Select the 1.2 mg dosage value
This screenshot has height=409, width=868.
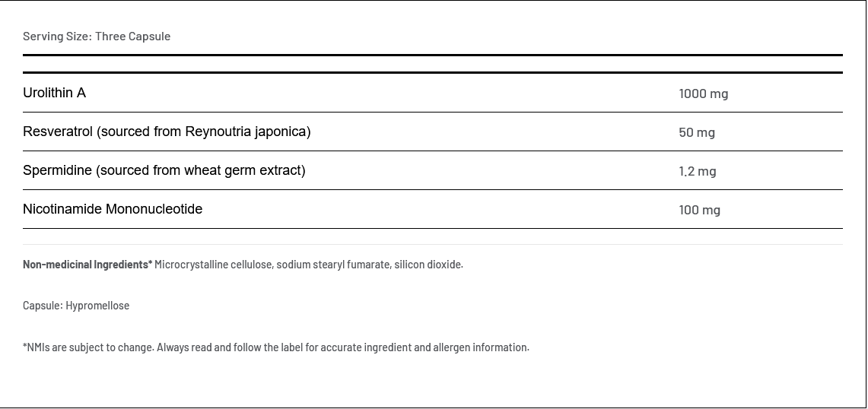click(x=697, y=171)
